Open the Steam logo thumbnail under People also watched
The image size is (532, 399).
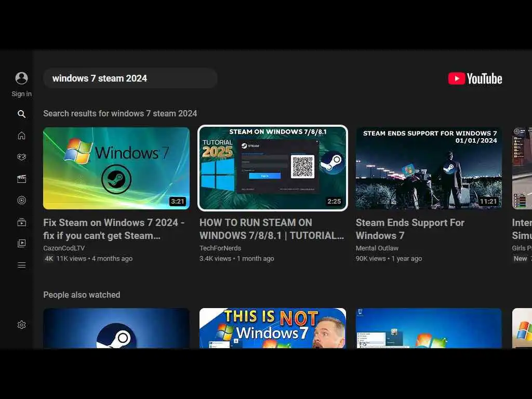(x=116, y=328)
